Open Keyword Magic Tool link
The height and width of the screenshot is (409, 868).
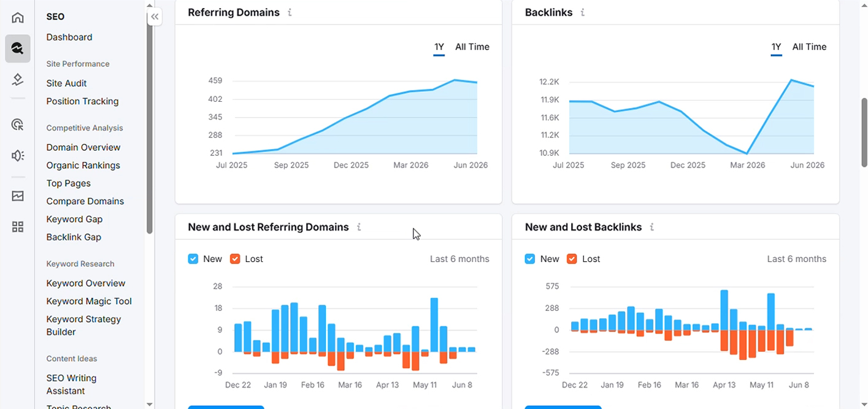pos(89,301)
